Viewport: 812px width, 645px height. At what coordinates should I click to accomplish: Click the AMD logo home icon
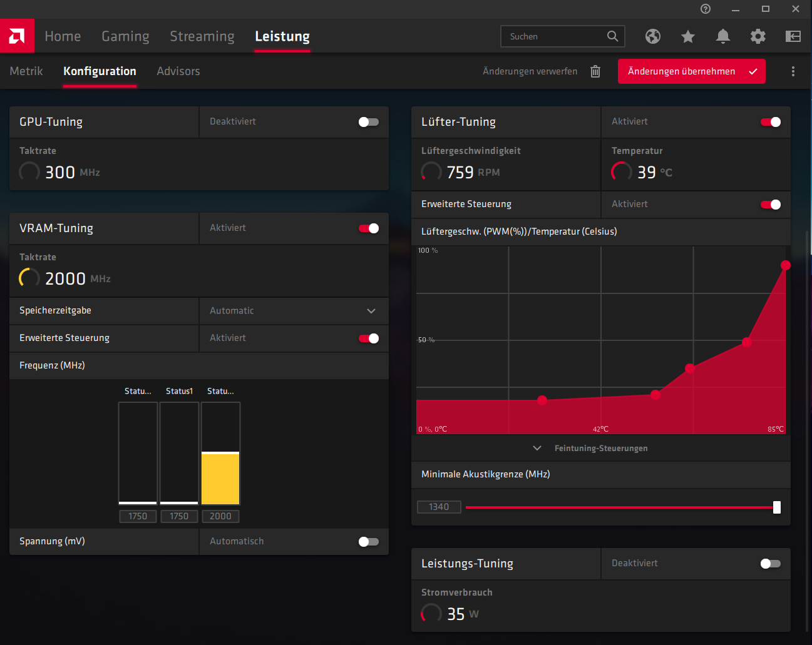[x=17, y=36]
